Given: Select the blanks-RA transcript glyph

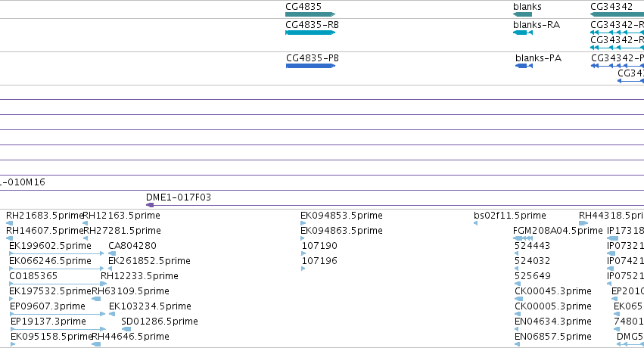Looking at the screenshot, I should (523, 33).
